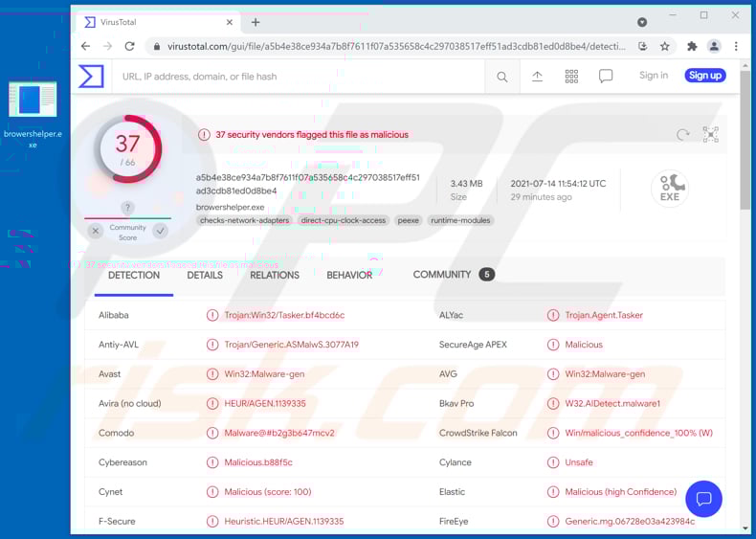Click W32.AIDetect.malware1 result

pyautogui.click(x=612, y=404)
